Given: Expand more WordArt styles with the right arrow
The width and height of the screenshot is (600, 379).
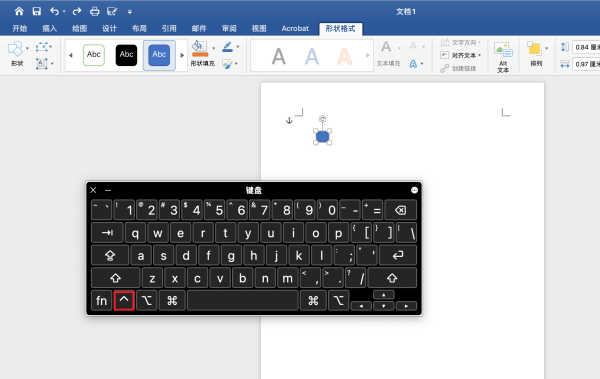Looking at the screenshot, I should pyautogui.click(x=368, y=55).
